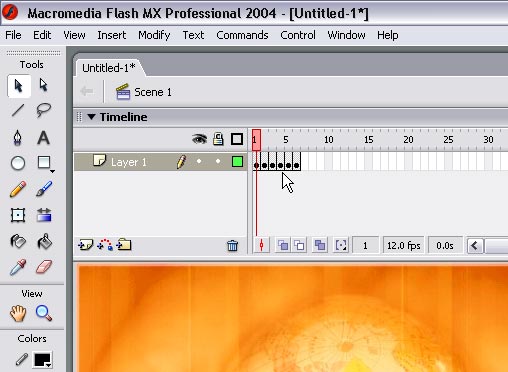This screenshot has height=372, width=508.
Task: Delete layer with trash icon
Action: tap(233, 246)
